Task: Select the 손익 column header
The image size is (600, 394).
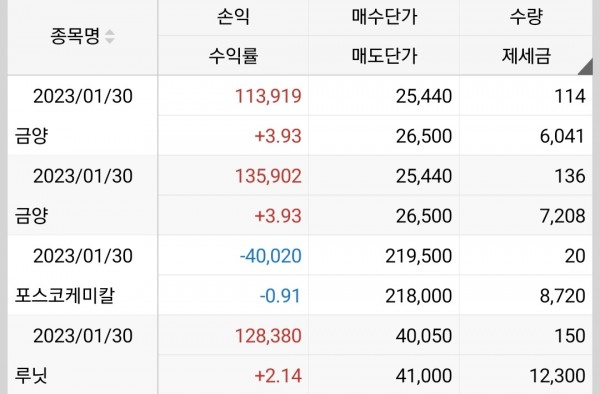Action: click(x=233, y=17)
